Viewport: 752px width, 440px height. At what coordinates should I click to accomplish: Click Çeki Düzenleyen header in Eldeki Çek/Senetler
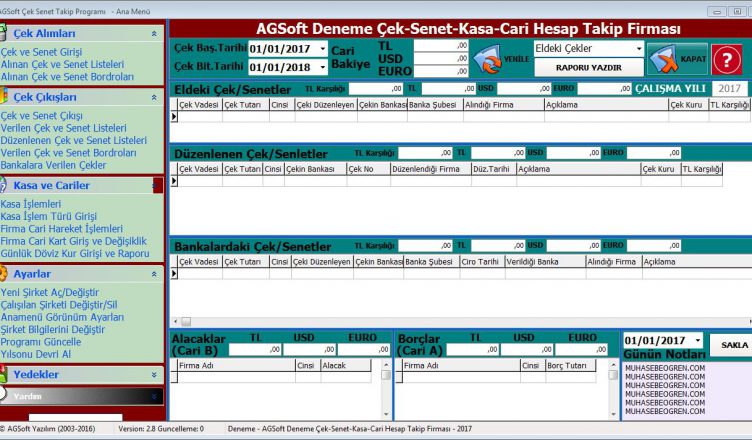[326, 105]
